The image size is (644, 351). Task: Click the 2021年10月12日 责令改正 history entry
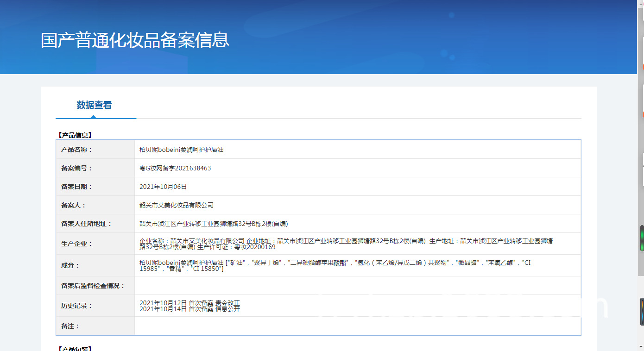[x=189, y=303]
